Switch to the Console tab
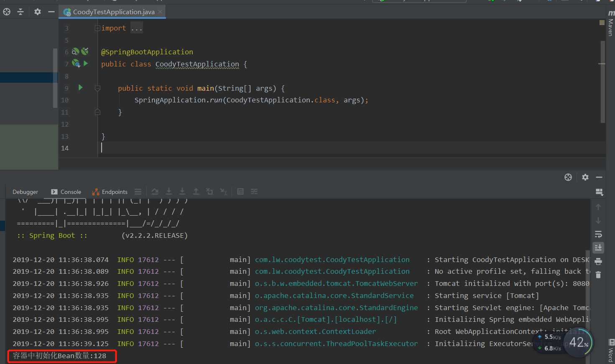615x364 pixels. pyautogui.click(x=66, y=192)
